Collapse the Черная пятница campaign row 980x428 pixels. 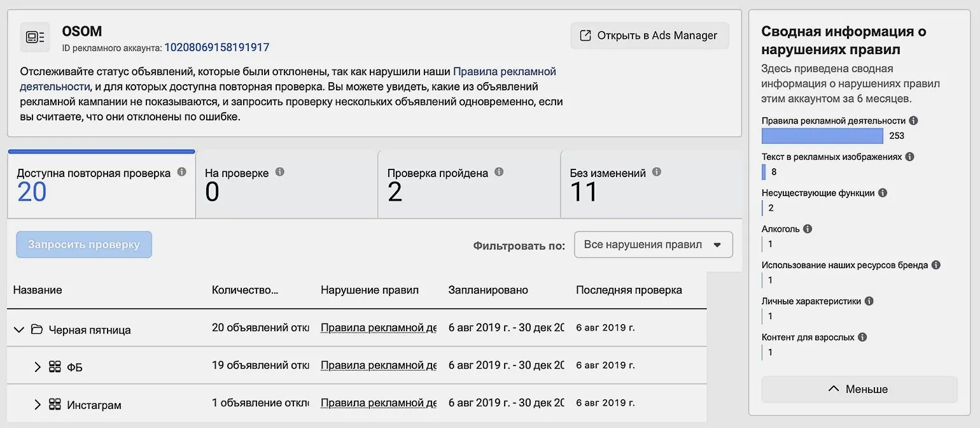[x=19, y=329]
